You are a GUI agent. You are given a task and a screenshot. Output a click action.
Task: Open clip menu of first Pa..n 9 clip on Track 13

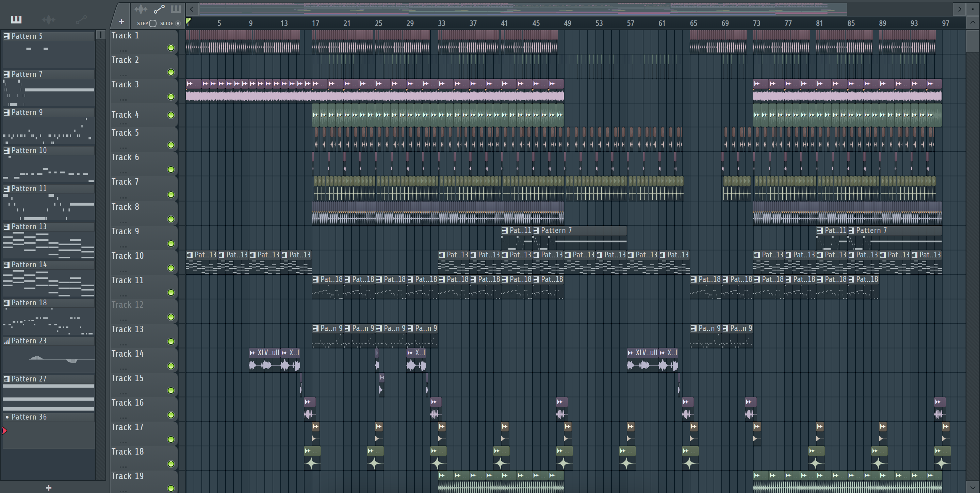tap(315, 328)
